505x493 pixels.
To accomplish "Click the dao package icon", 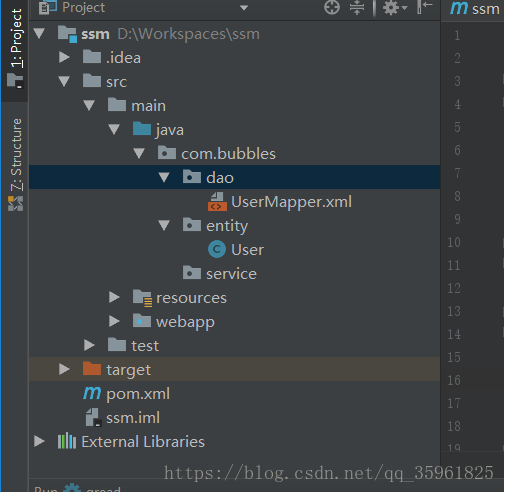I will coord(192,177).
